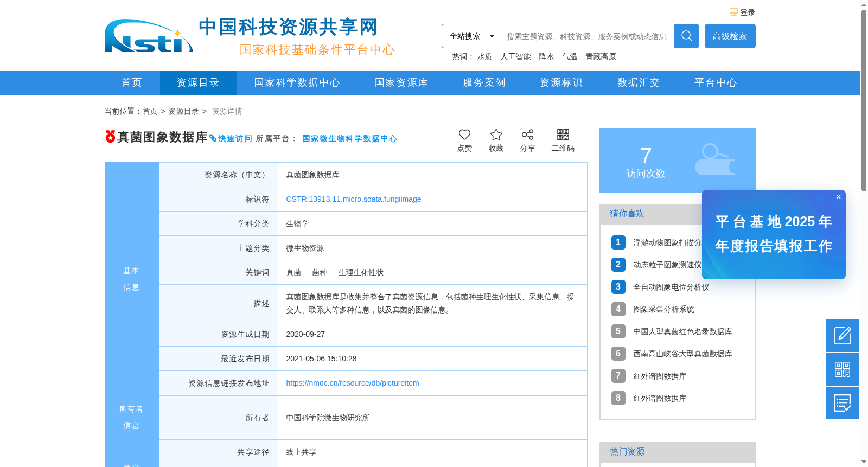This screenshot has height=467, width=868.
Task: Click keyword 真菌
Action: coord(293,272)
